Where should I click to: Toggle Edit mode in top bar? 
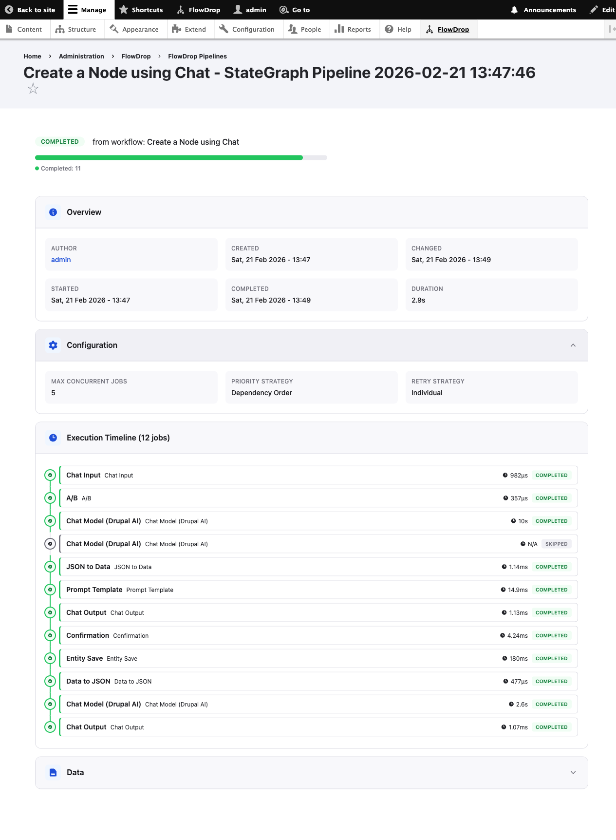pyautogui.click(x=602, y=10)
